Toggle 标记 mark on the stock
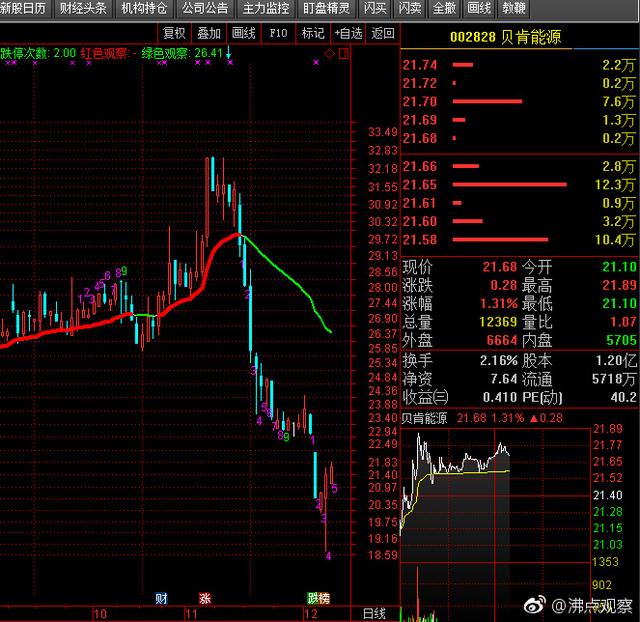 313,33
